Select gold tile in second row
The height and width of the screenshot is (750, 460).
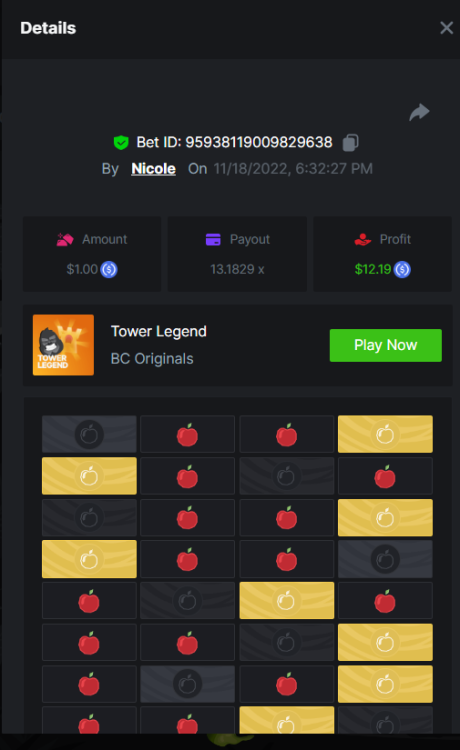tap(89, 476)
